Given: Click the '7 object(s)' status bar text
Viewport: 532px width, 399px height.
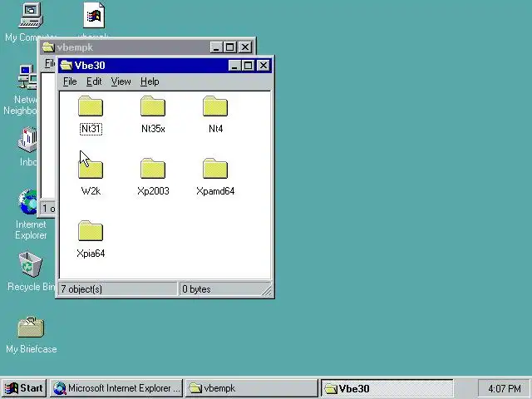Looking at the screenshot, I should tap(81, 289).
